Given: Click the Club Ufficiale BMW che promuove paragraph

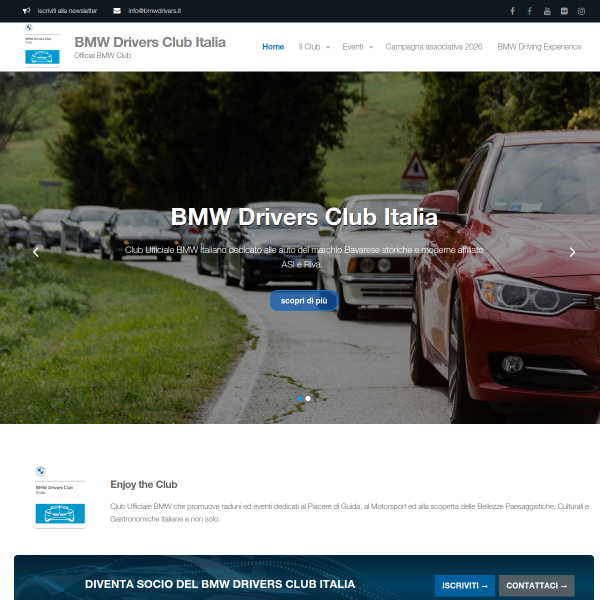Looking at the screenshot, I should [349, 513].
